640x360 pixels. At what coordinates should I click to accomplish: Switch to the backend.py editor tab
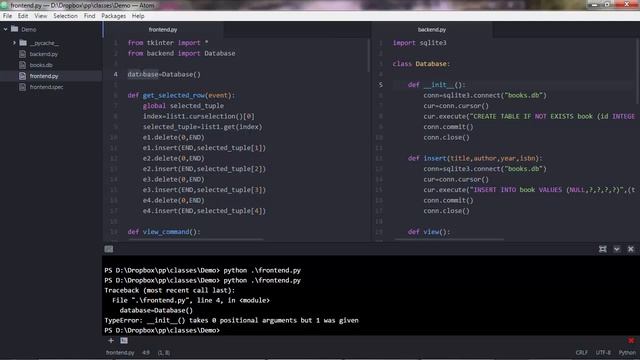tap(432, 29)
